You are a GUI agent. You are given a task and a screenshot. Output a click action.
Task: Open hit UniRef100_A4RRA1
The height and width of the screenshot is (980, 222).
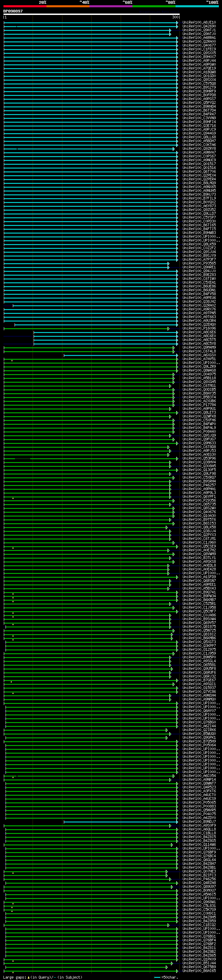tap(199, 38)
